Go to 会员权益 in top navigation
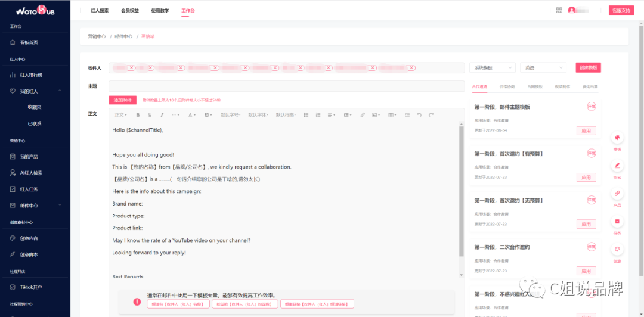 pyautogui.click(x=130, y=11)
